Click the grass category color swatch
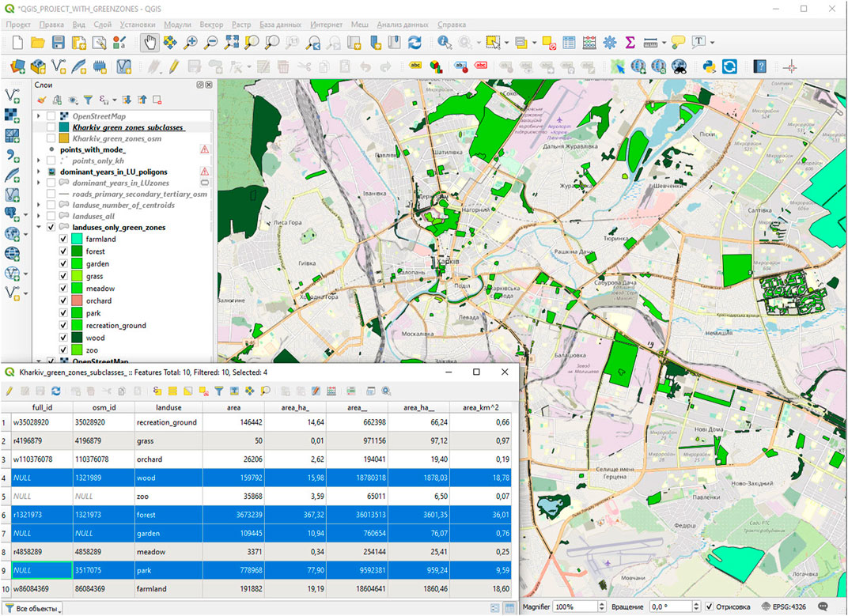The height and width of the screenshot is (616, 848). click(77, 276)
